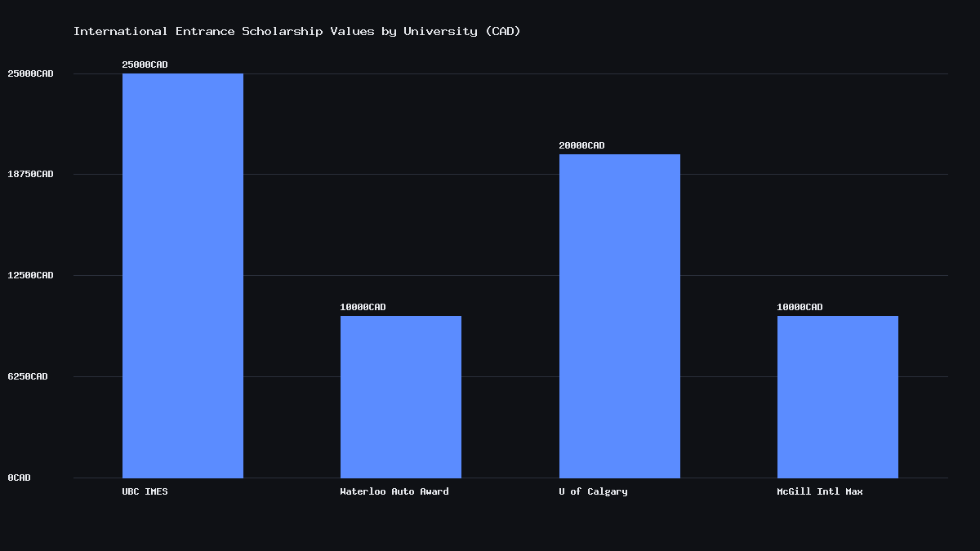Screen dimensions: 980x551
Task: Click the U of Calgary axis label
Action: point(594,491)
